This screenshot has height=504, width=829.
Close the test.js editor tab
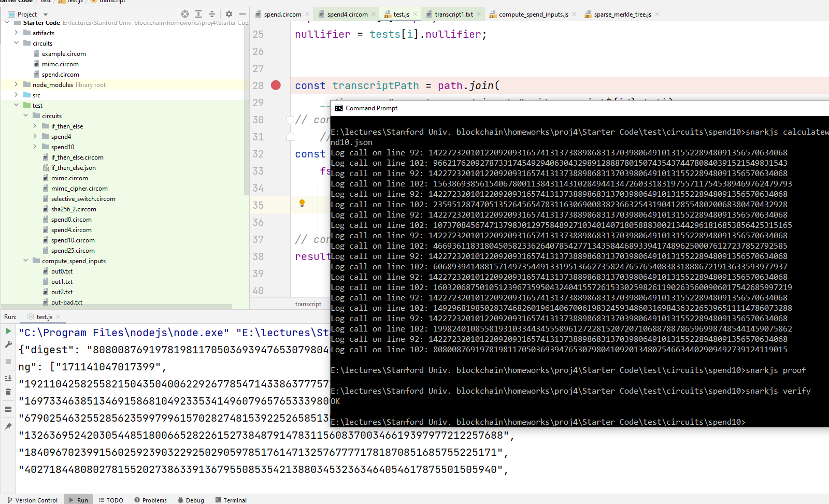[x=415, y=15]
